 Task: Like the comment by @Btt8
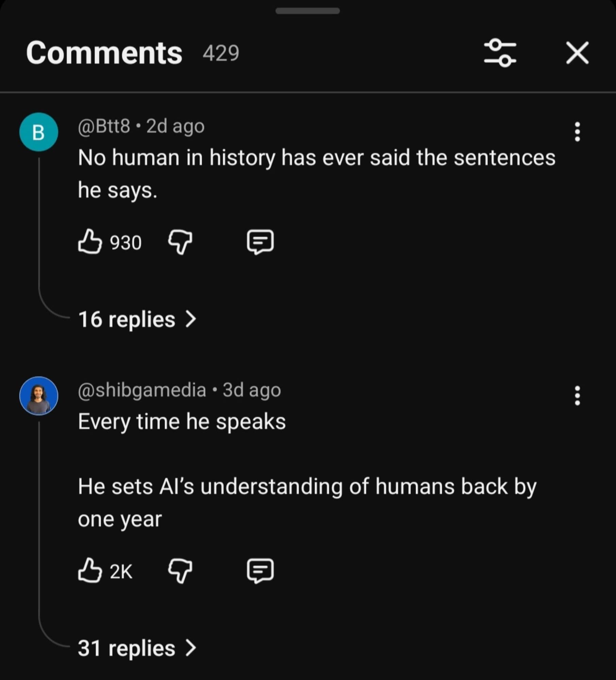tap(90, 242)
